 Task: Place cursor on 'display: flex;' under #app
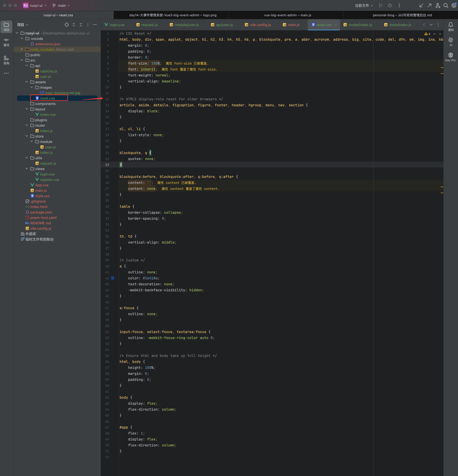(x=142, y=439)
